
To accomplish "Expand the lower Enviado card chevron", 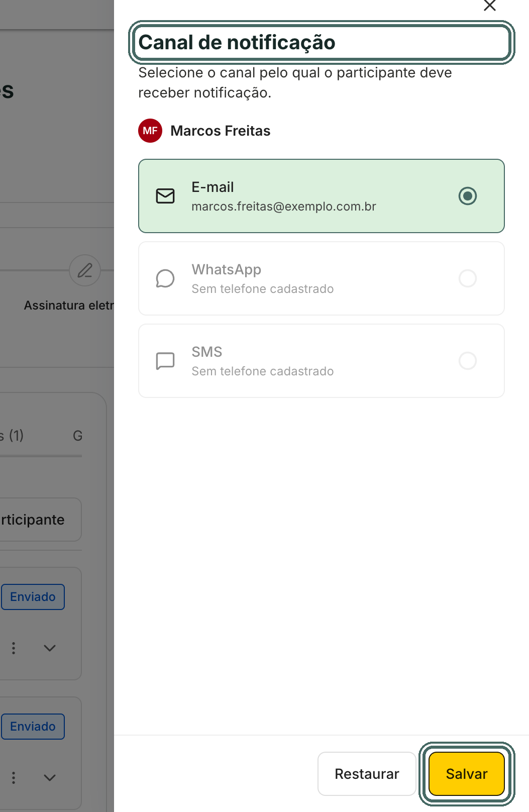I will pos(50,778).
